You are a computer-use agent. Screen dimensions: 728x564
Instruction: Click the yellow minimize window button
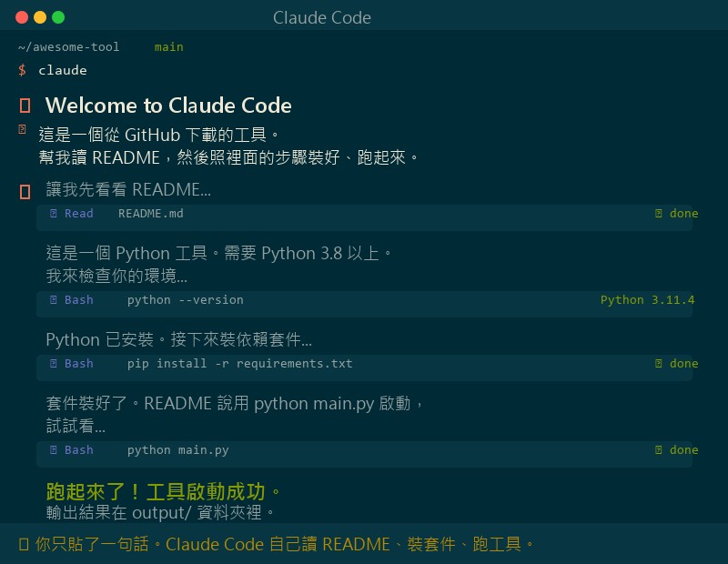tap(40, 17)
